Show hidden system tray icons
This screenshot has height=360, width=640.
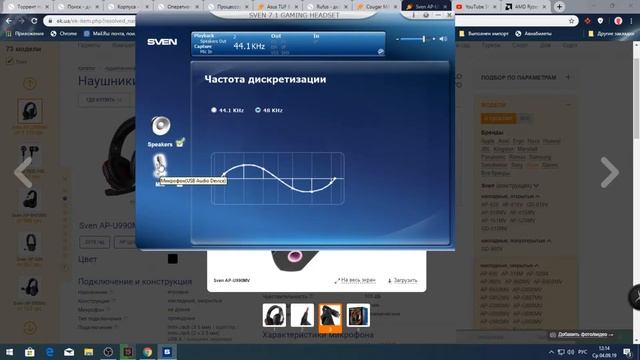[x=551, y=352]
